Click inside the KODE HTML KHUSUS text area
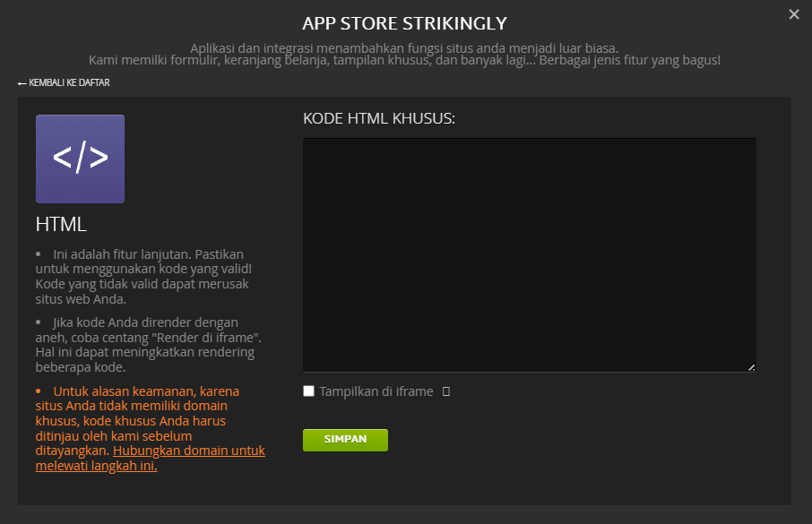This screenshot has width=812, height=524. (x=528, y=254)
